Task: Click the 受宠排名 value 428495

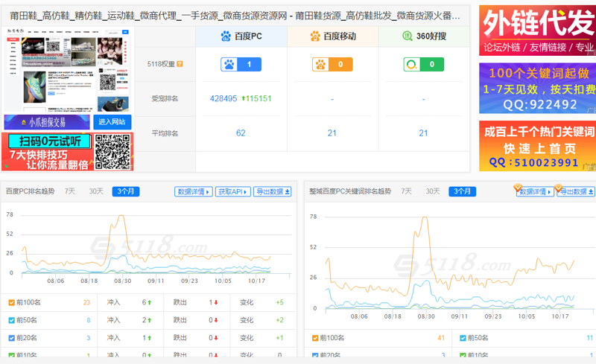Action: tap(223, 99)
